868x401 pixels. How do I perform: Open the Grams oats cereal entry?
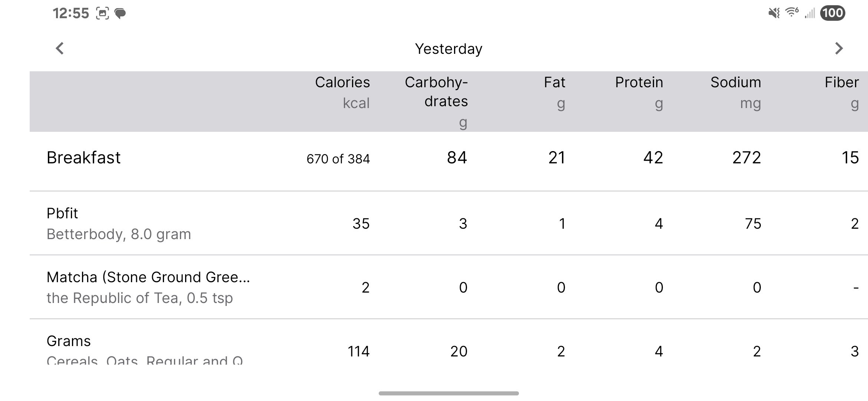click(145, 349)
